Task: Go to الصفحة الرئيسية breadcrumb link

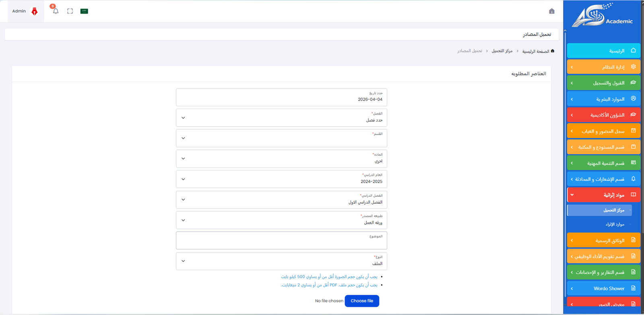Action: pyautogui.click(x=536, y=51)
